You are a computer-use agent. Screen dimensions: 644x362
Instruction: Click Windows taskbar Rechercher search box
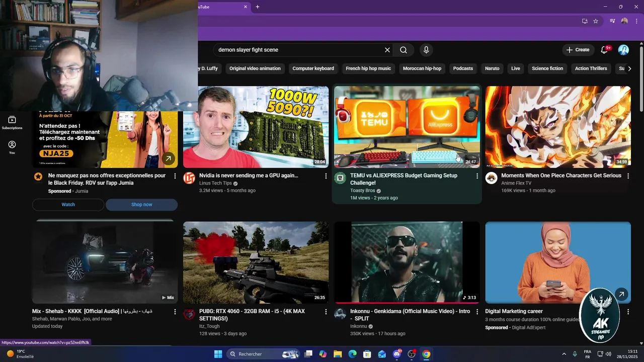point(264,354)
